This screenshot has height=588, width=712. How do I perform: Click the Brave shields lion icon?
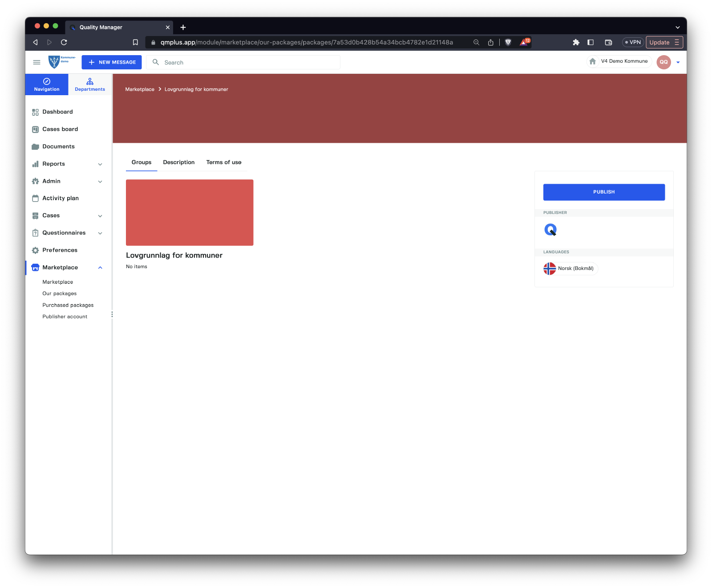[x=508, y=42]
